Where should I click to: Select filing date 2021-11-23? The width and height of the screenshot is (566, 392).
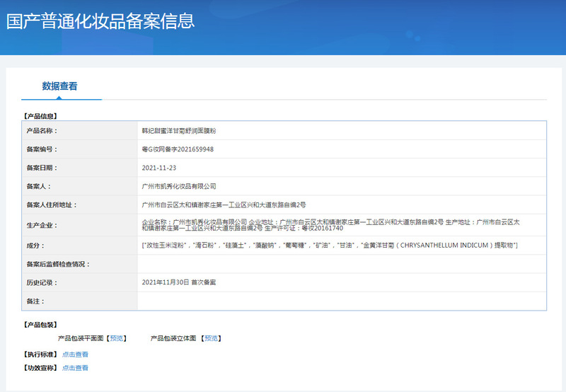(x=158, y=168)
